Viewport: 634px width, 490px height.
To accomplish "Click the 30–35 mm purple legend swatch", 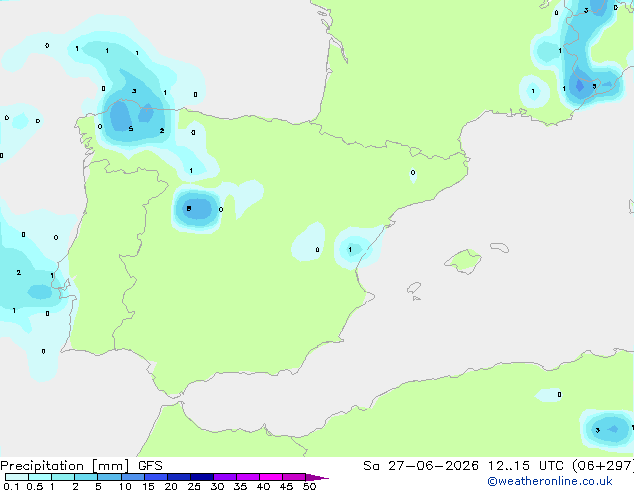I will [225, 477].
